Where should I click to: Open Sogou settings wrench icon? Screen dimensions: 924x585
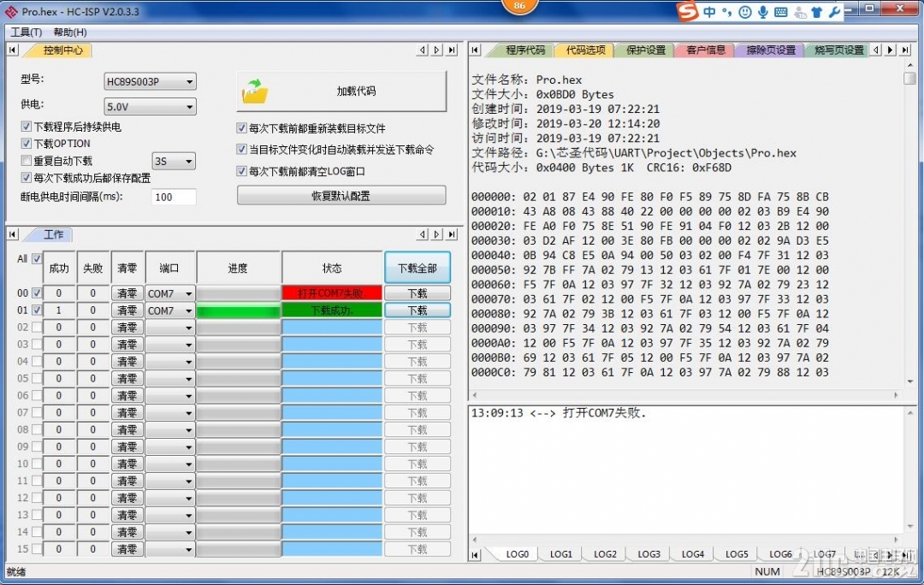pos(834,12)
